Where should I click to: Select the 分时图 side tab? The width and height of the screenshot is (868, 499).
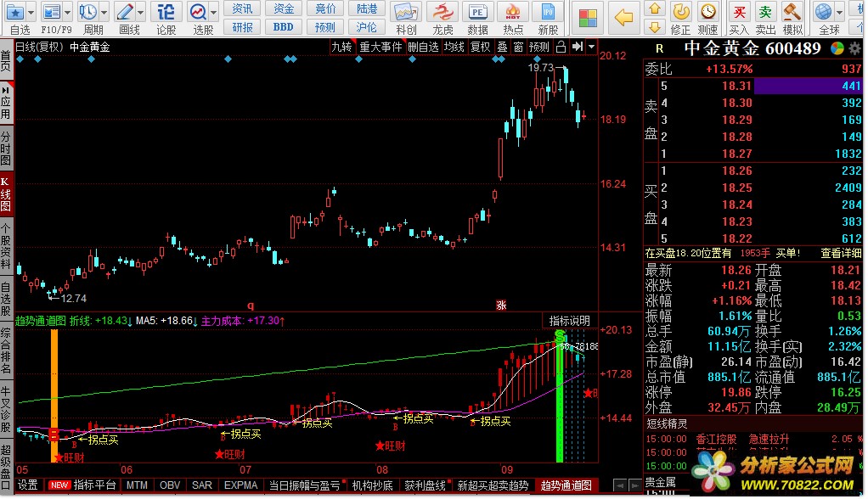(6, 149)
